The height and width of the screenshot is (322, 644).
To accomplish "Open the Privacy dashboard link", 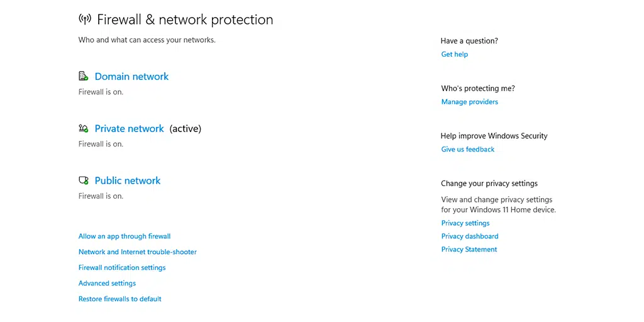I will click(470, 236).
